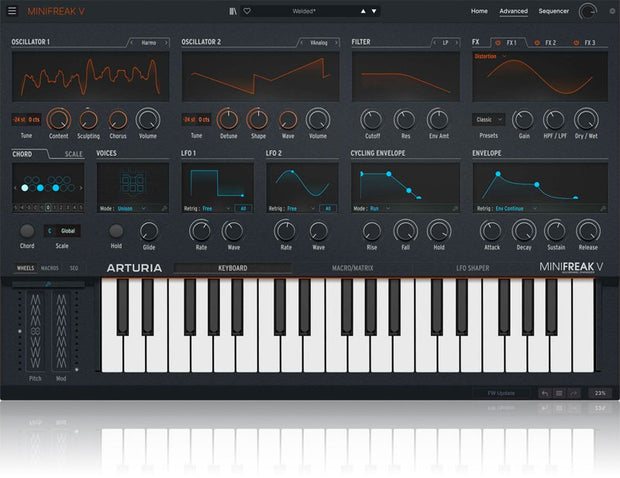Open the LFO Shaper tab
Viewport: 620px width, 478px height.
(x=473, y=268)
